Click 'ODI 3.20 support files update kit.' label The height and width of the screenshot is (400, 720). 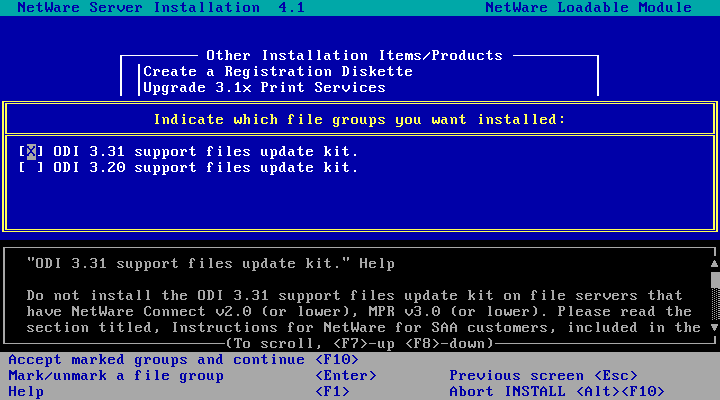coord(206,168)
